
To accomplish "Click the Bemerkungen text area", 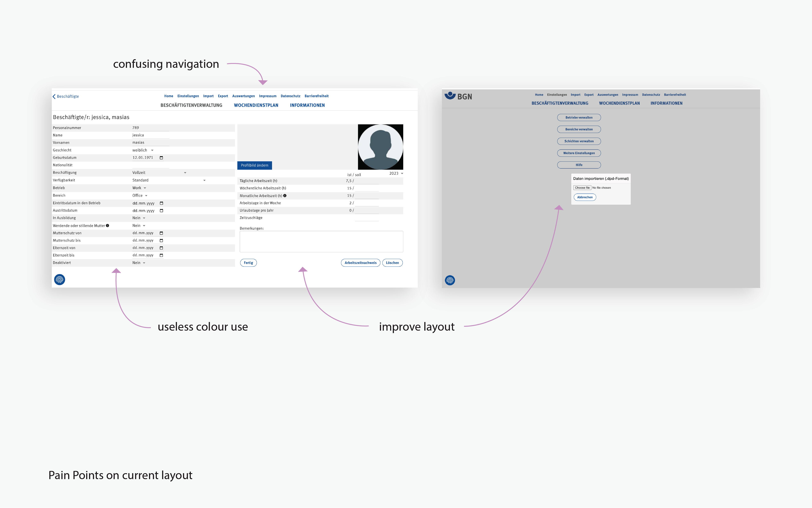I will point(321,242).
